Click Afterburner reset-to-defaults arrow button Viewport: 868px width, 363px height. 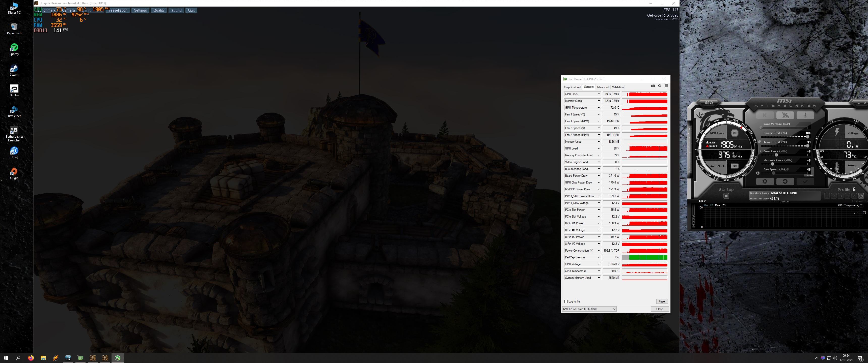785,181
